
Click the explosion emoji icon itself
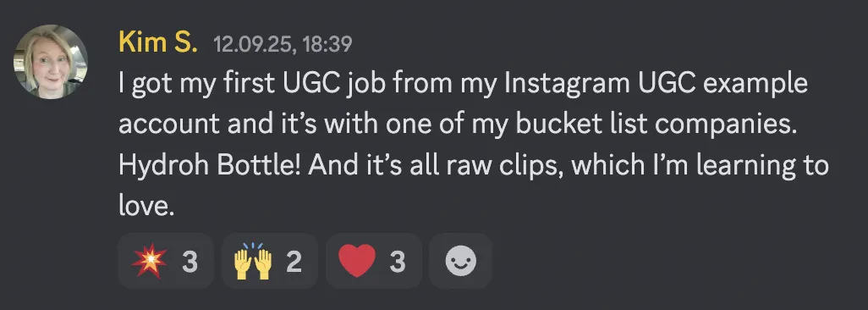click(x=150, y=261)
